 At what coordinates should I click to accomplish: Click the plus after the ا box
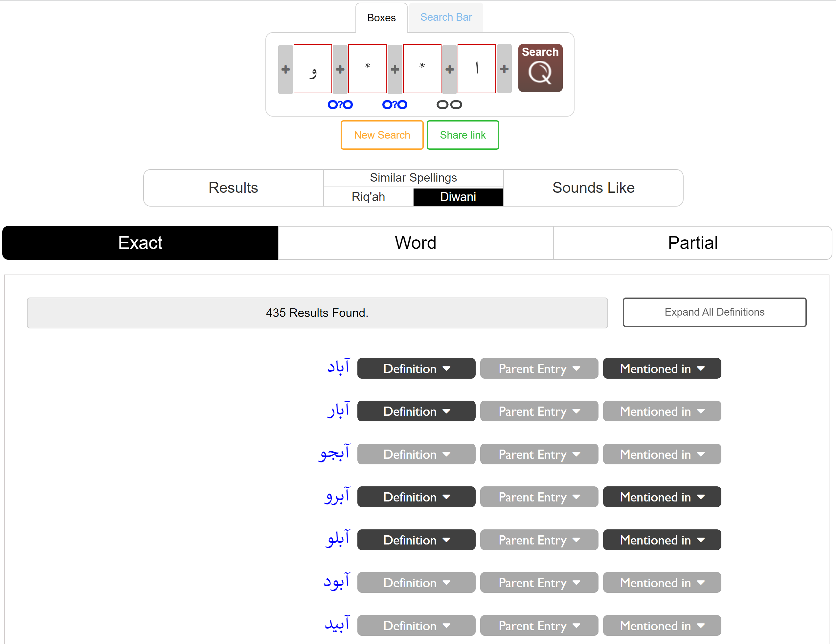pyautogui.click(x=504, y=69)
